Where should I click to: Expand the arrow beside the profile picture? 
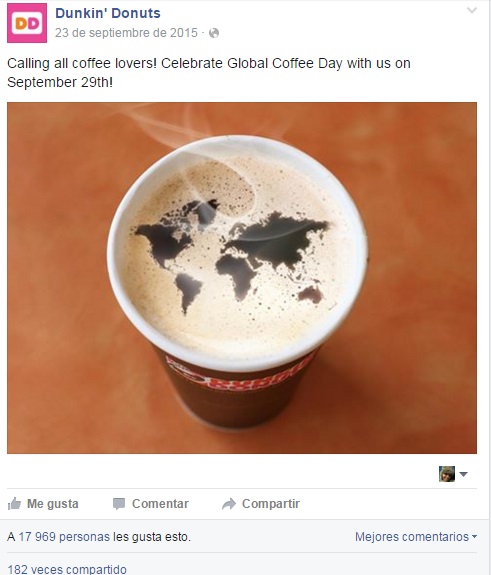(x=463, y=474)
